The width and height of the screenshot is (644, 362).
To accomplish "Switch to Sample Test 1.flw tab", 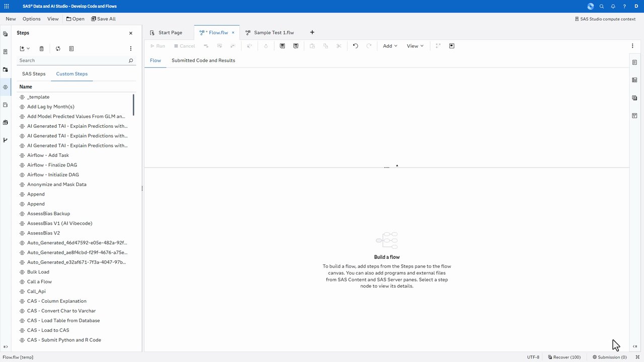I will click(x=270, y=33).
